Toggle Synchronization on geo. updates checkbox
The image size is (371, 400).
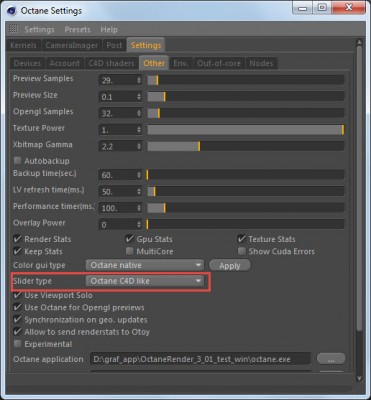tap(17, 320)
